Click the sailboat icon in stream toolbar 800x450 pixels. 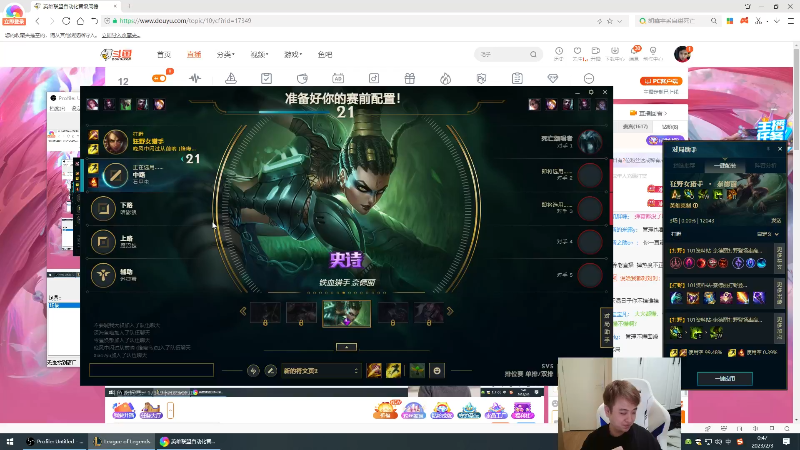pyautogui.click(x=231, y=78)
